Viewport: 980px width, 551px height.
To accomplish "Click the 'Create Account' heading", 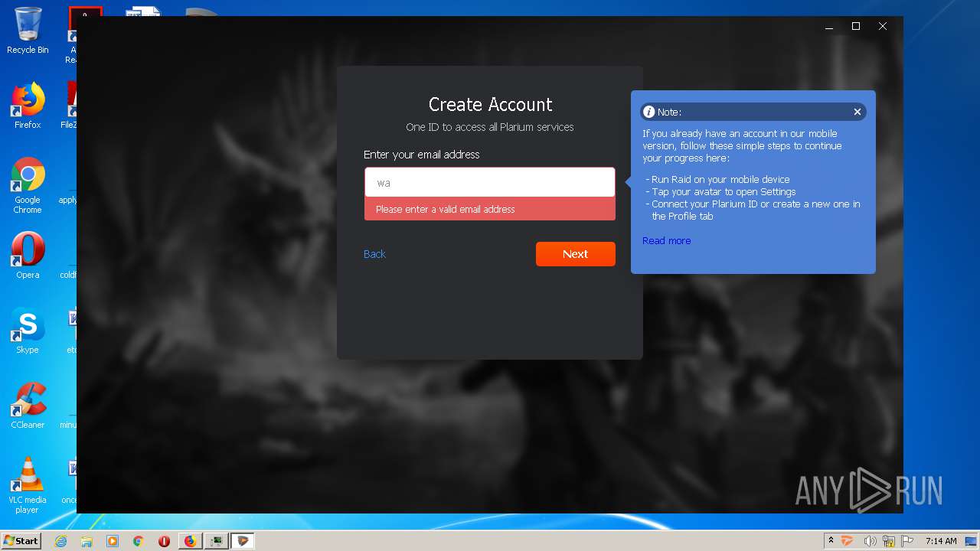I will pyautogui.click(x=490, y=104).
